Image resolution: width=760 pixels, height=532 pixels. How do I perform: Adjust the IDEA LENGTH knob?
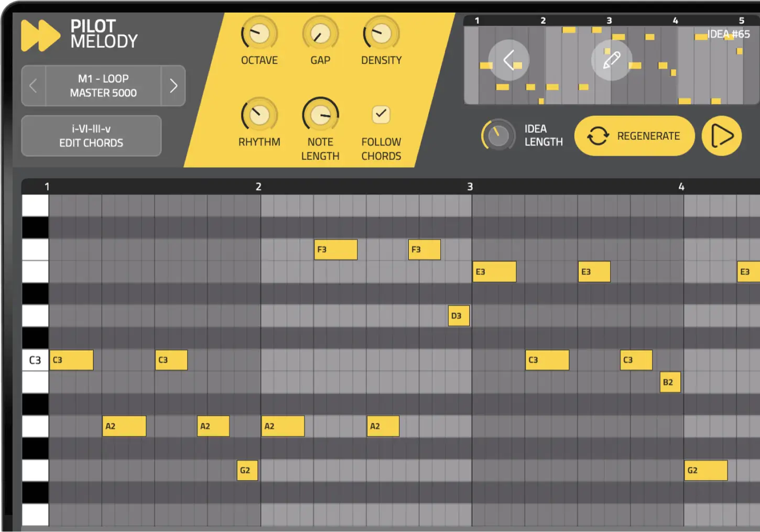497,135
